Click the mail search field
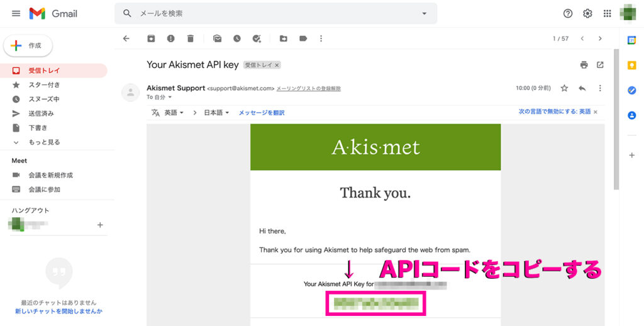The image size is (644, 326). point(275,14)
